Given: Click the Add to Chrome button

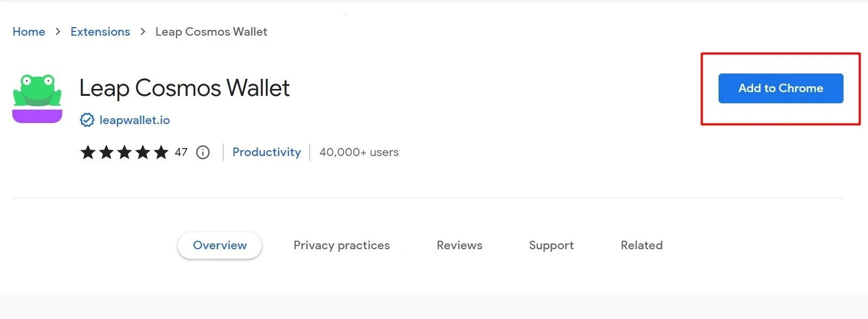Looking at the screenshot, I should click(x=781, y=88).
